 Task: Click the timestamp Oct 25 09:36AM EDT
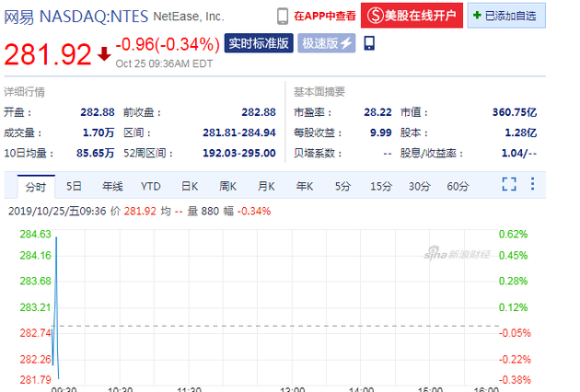164,63
